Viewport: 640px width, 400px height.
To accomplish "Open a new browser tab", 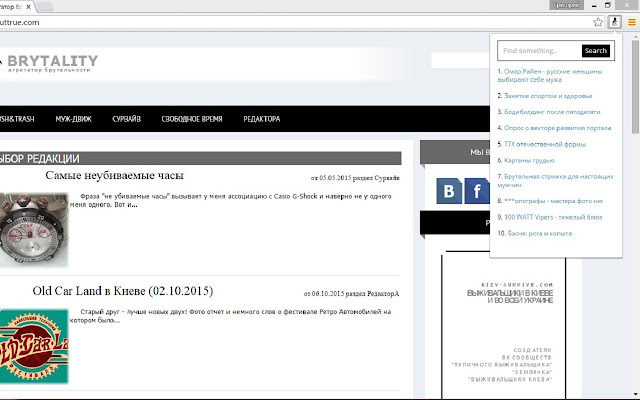I will pyautogui.click(x=44, y=7).
